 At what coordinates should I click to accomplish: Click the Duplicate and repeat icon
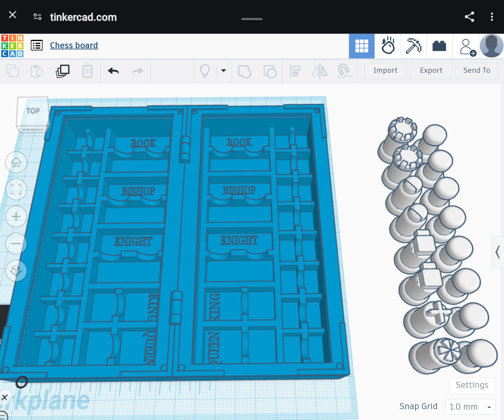[x=62, y=71]
